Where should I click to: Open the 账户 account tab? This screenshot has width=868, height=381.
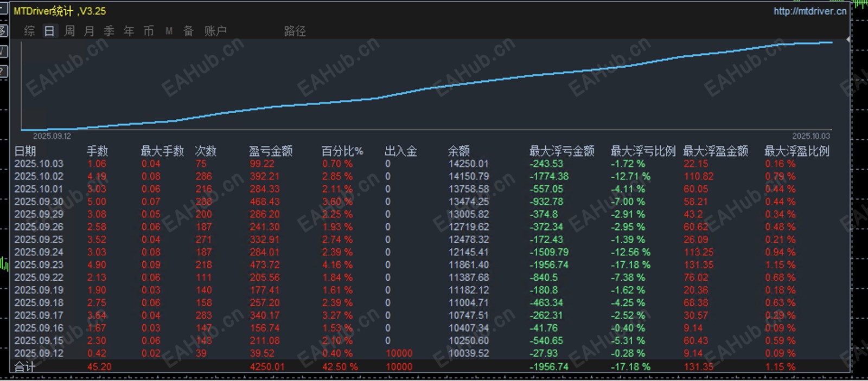click(x=215, y=31)
